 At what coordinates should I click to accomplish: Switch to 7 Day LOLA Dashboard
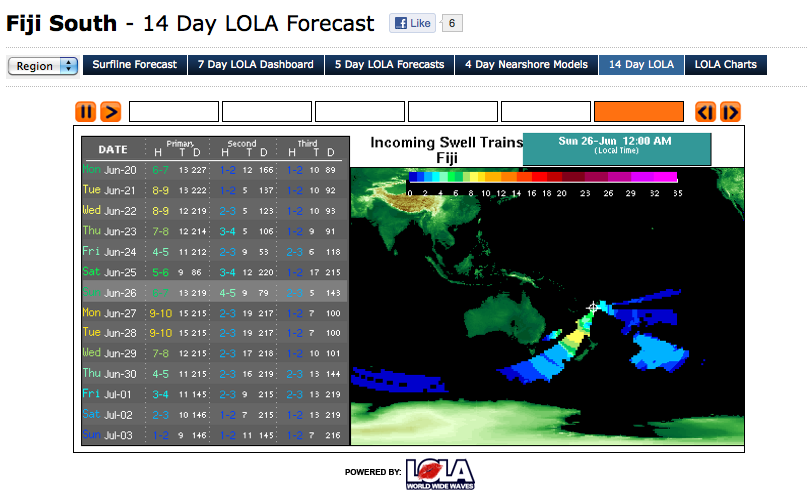[x=256, y=65]
